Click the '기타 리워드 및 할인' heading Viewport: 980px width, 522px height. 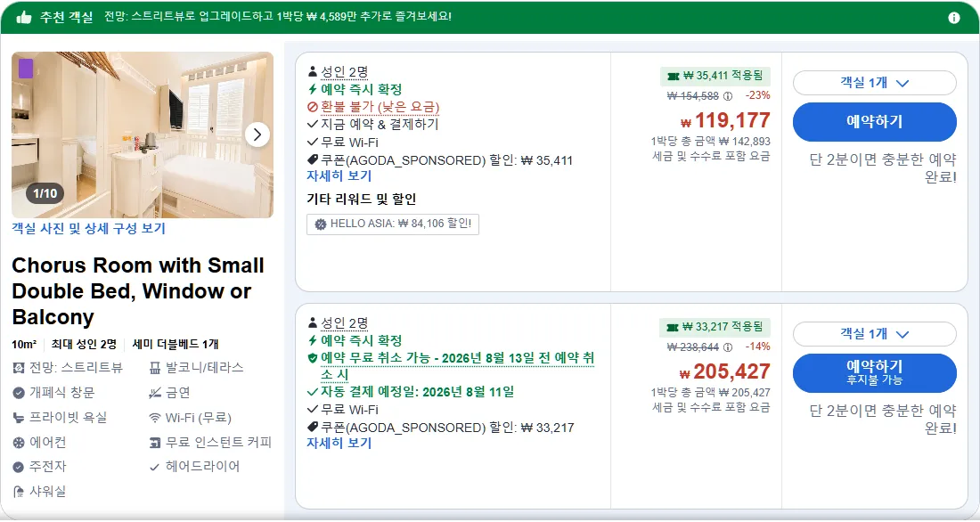click(x=361, y=200)
